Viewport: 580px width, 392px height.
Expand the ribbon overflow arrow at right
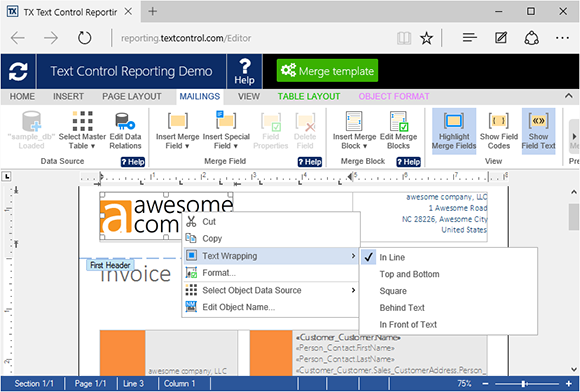(574, 136)
